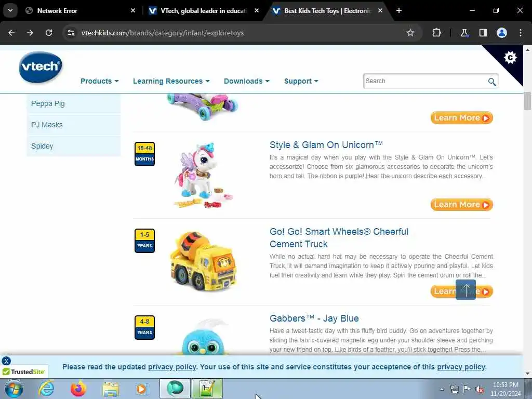Select Peppa Pig in the sidebar
The height and width of the screenshot is (399, 532).
[74, 103]
